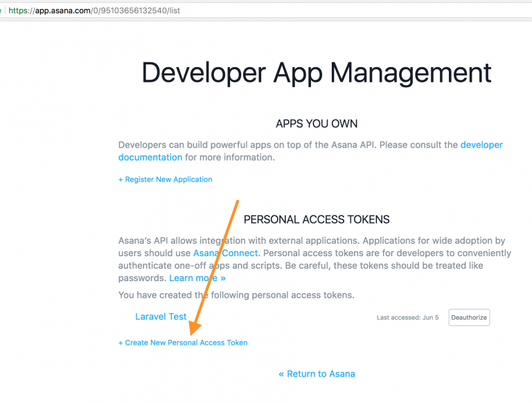
Task: Return to Asana via bottom link
Action: [317, 374]
